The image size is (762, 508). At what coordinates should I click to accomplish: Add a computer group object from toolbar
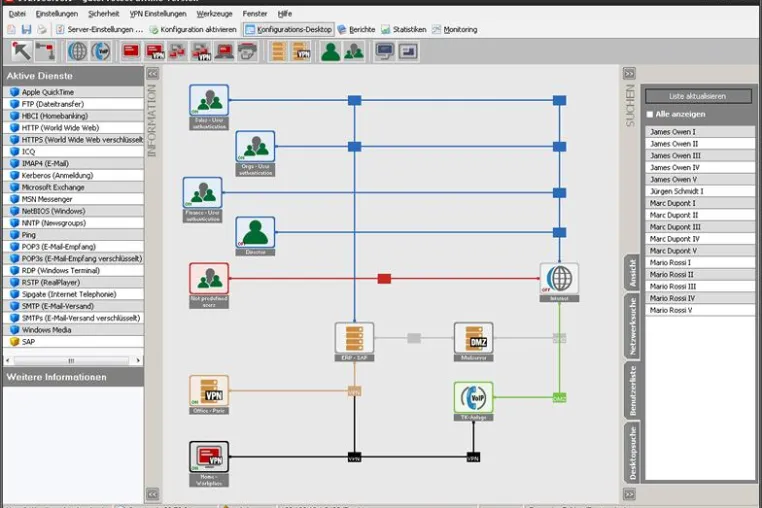coord(177,51)
